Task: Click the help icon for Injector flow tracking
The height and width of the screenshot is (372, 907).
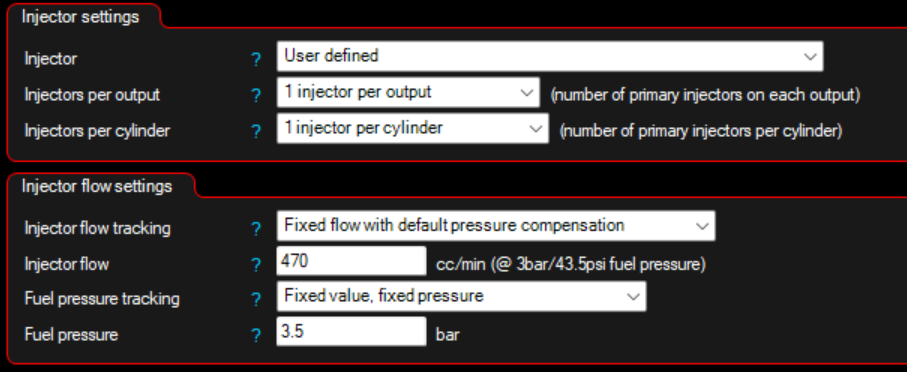Action: click(256, 229)
